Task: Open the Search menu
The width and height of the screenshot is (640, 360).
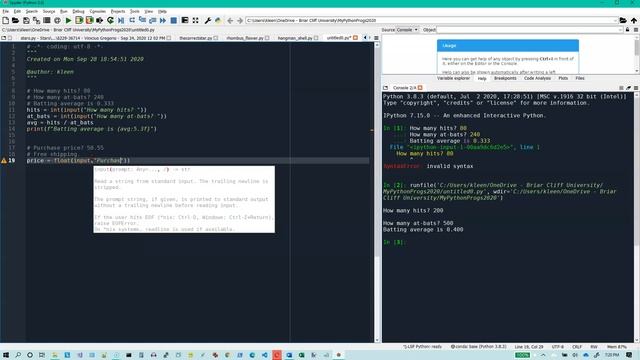Action: [31, 11]
